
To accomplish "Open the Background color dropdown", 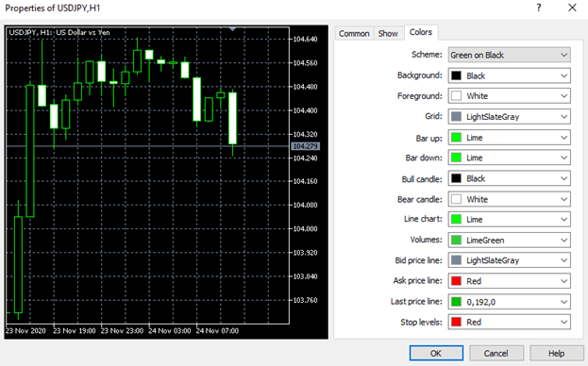I will pyautogui.click(x=510, y=75).
